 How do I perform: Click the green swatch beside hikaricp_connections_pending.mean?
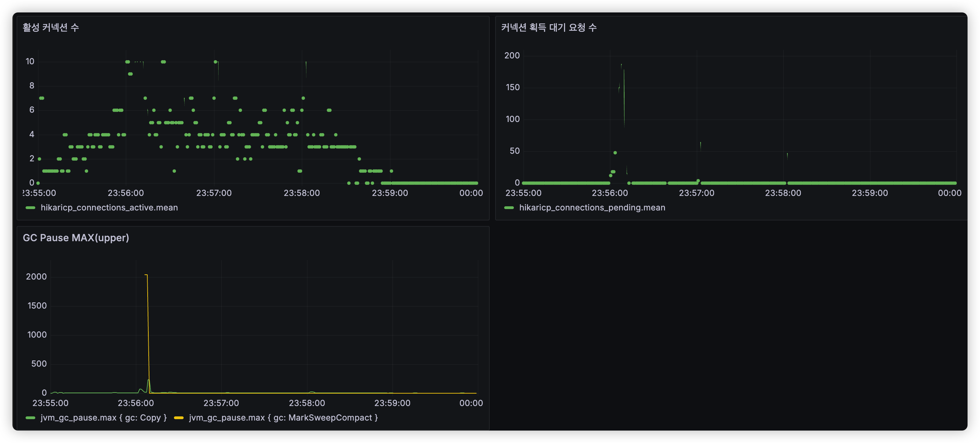coord(509,208)
